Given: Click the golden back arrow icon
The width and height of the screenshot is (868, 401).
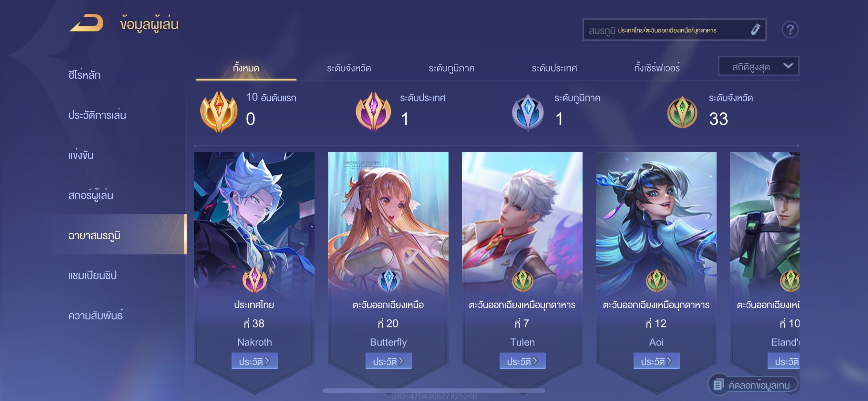Looking at the screenshot, I should point(87,23).
